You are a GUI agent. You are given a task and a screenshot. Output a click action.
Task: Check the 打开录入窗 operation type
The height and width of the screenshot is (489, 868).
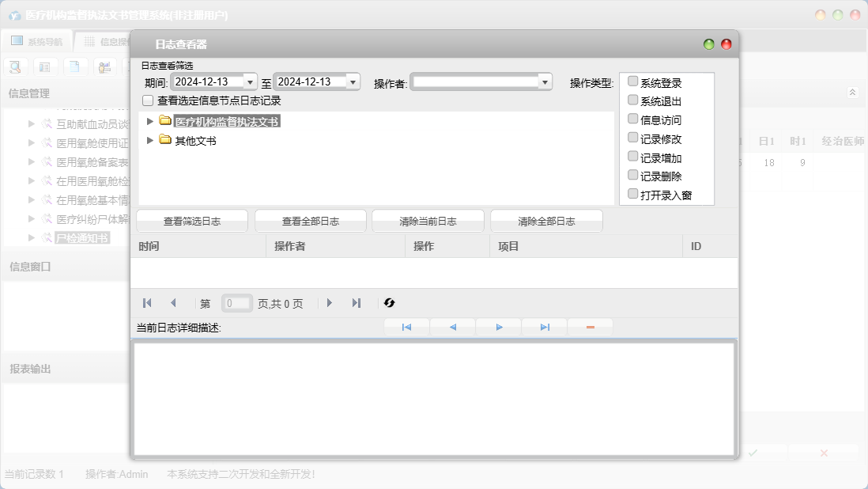(x=632, y=194)
